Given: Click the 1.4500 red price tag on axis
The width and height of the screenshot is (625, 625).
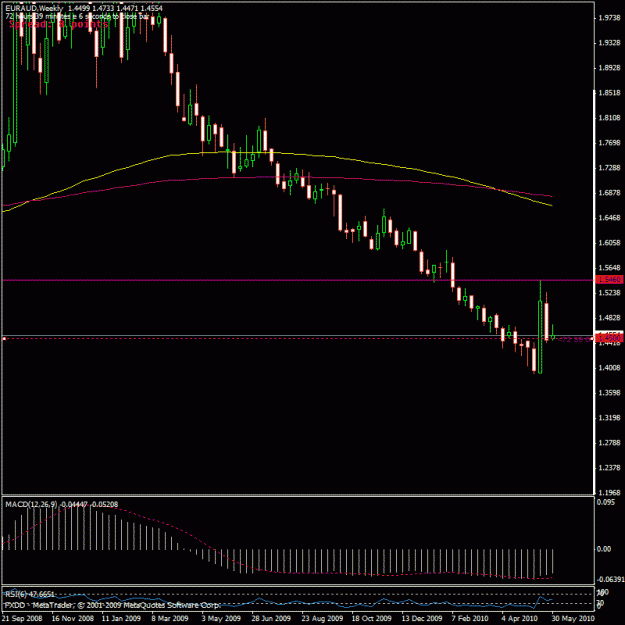Looking at the screenshot, I should pos(609,338).
